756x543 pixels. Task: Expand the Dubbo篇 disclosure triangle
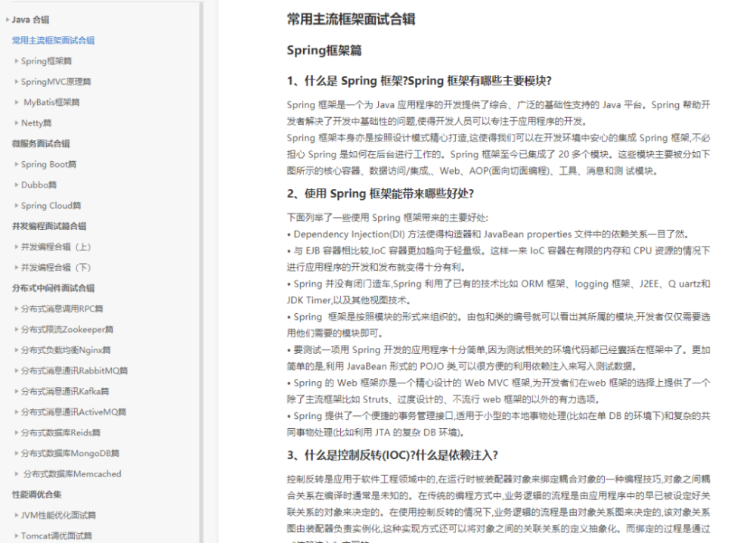[x=17, y=185]
